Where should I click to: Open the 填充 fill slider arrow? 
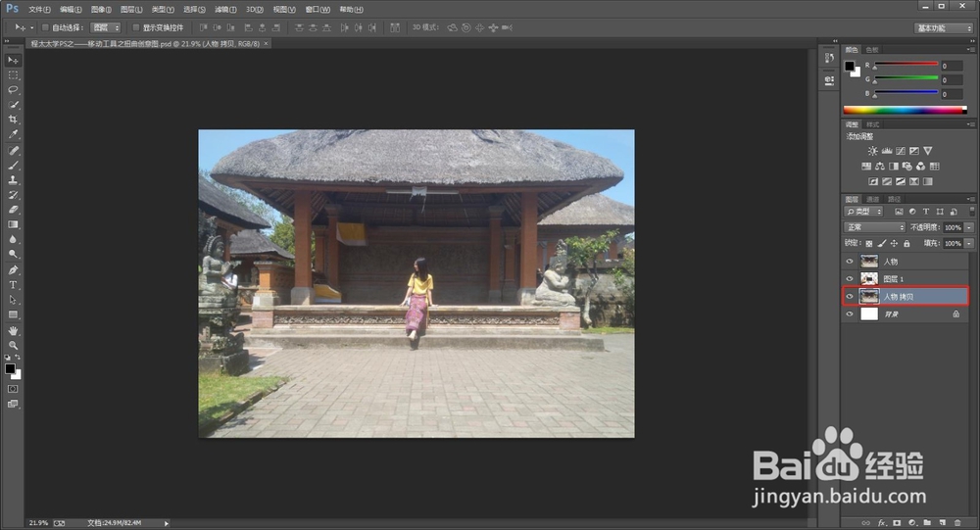(969, 243)
